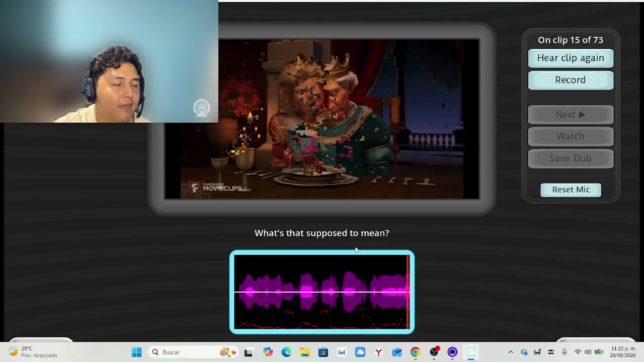Click the magenta audio waveform display
The height and width of the screenshot is (362, 644).
pyautogui.click(x=322, y=292)
